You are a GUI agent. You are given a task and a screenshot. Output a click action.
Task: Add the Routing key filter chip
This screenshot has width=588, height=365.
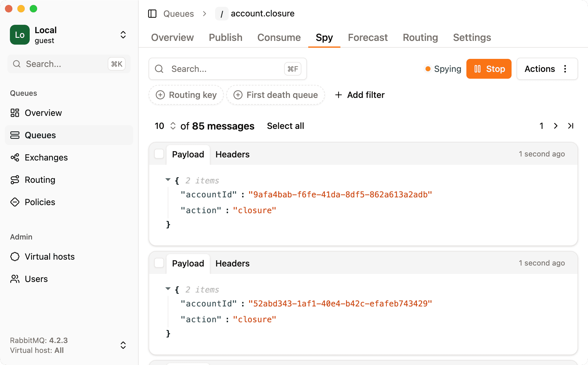pyautogui.click(x=186, y=95)
